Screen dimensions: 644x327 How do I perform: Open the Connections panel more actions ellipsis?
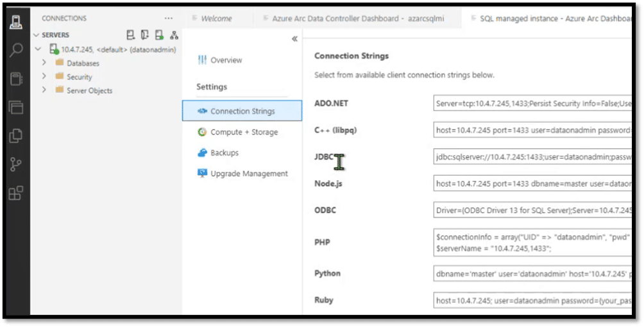tap(169, 19)
